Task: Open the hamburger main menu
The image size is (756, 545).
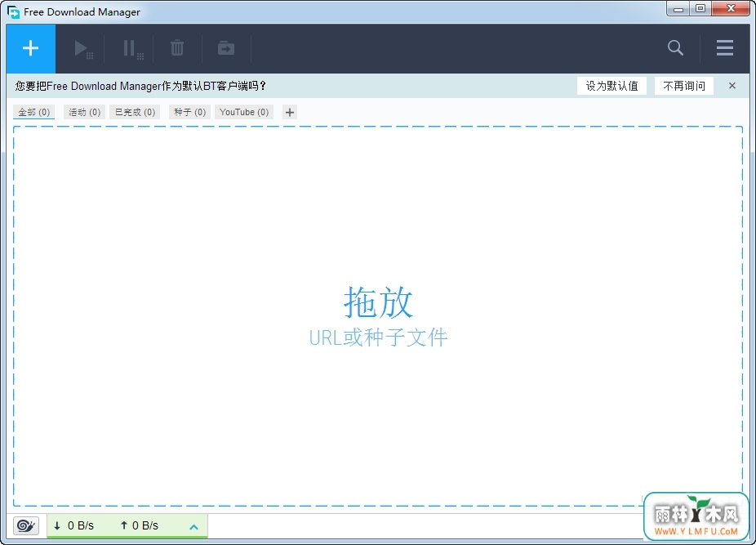Action: [x=724, y=47]
